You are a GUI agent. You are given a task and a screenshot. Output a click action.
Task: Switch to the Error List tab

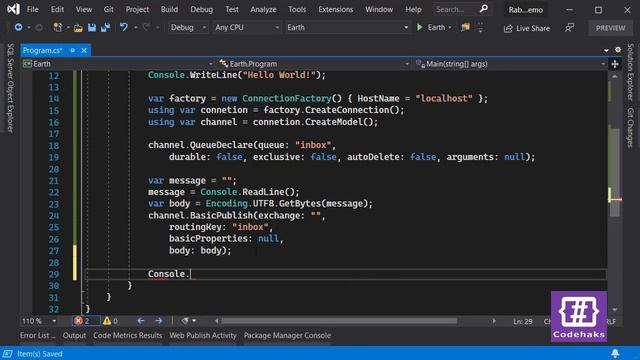(x=38, y=335)
